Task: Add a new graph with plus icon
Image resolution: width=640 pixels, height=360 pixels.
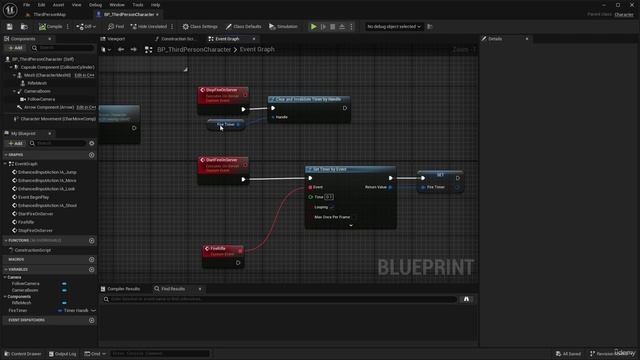Action: pos(91,155)
